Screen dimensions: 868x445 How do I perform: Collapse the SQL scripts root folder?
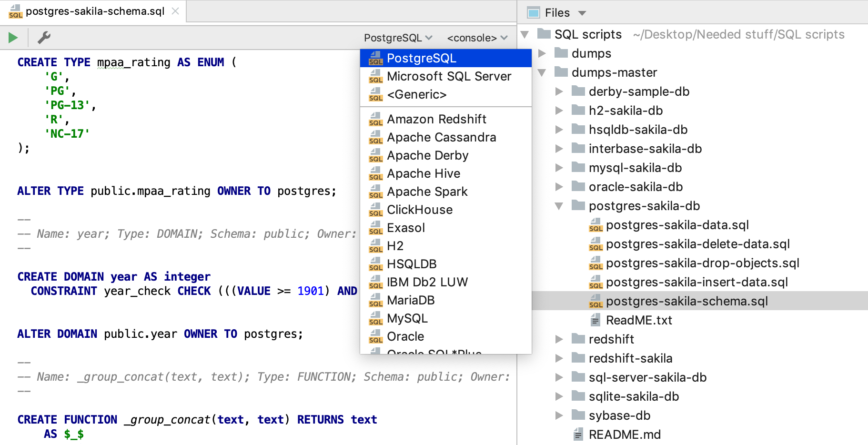click(525, 34)
